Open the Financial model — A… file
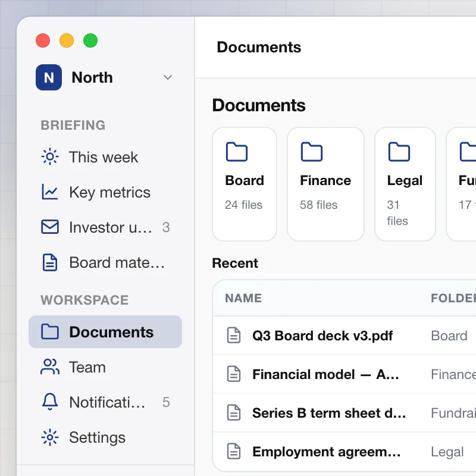This screenshot has height=476, width=476. pyautogui.click(x=325, y=374)
